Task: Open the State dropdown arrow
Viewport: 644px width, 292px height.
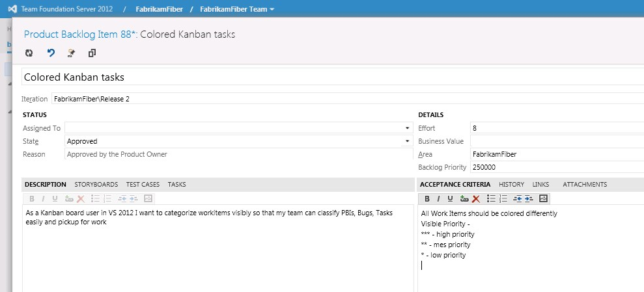Action: 407,142
